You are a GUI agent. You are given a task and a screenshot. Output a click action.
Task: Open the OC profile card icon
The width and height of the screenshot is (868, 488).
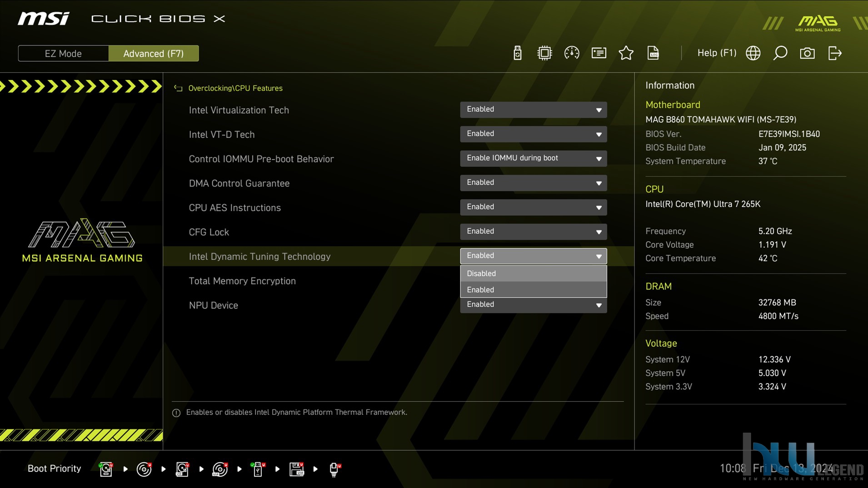point(599,53)
